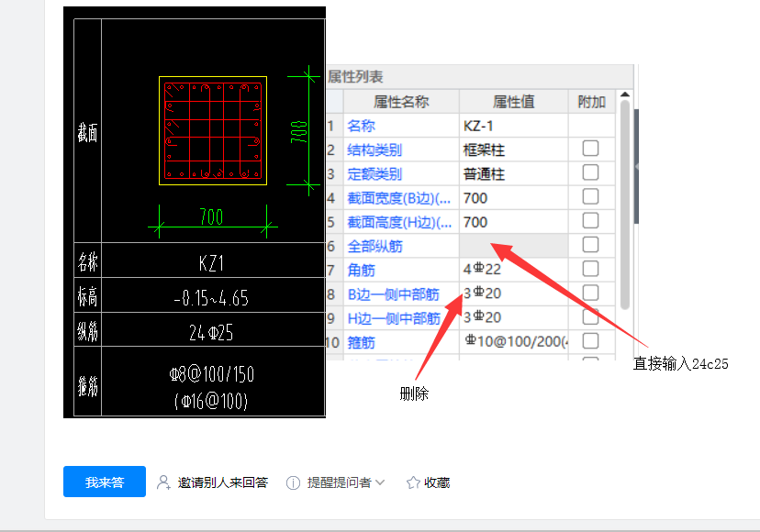The height and width of the screenshot is (532, 760).
Task: Click the H边一侧中部筋 value 3⌀20
Action: click(x=513, y=318)
